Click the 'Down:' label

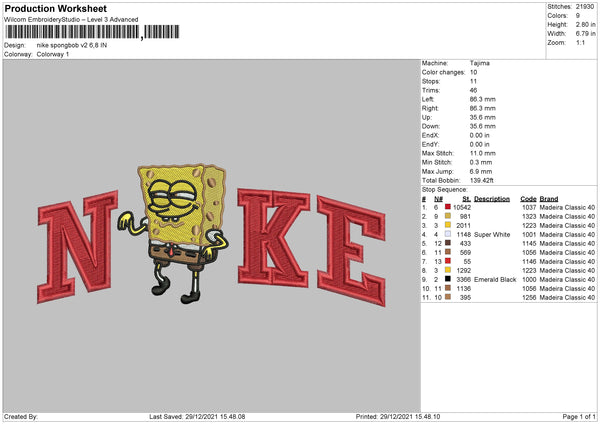click(431, 126)
